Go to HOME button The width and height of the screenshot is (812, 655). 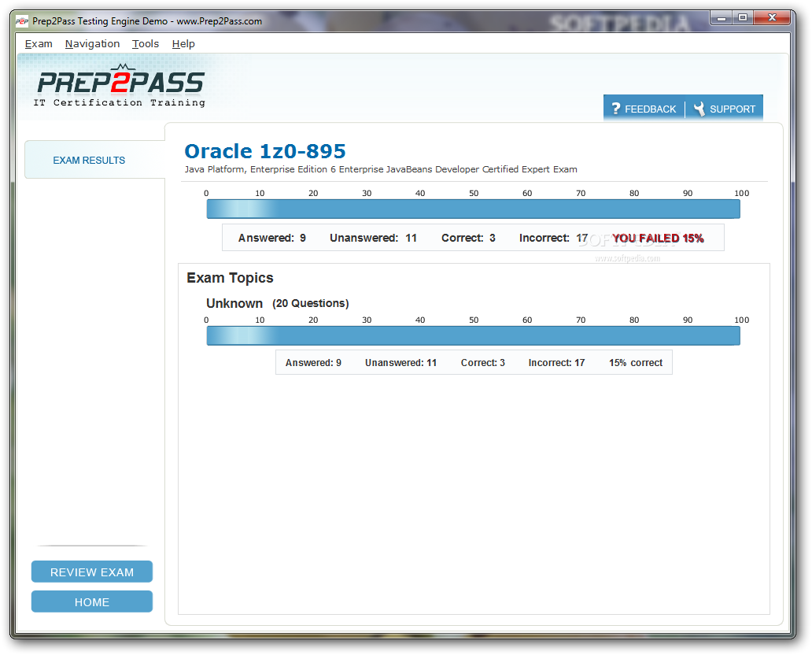[91, 601]
